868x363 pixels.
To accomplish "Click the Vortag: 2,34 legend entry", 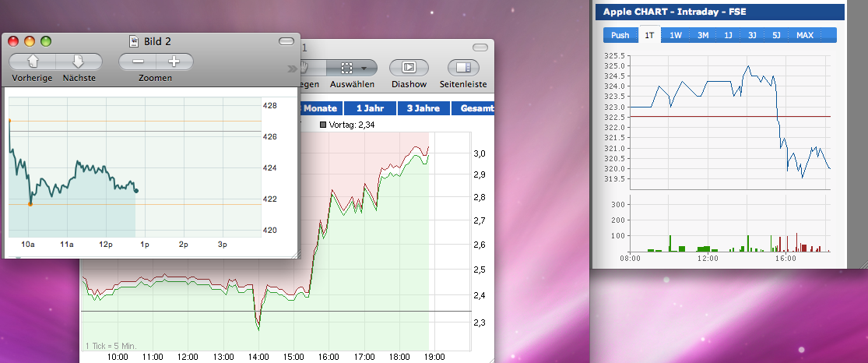I will pyautogui.click(x=347, y=125).
